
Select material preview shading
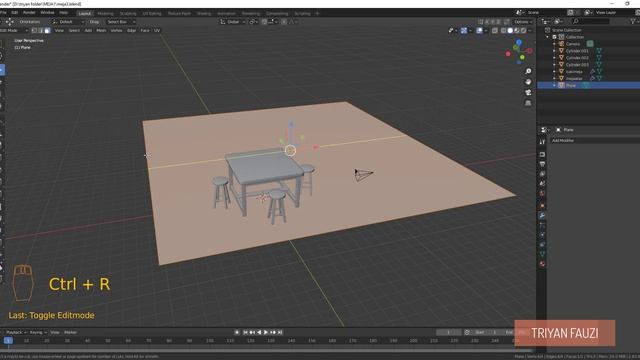[x=517, y=31]
